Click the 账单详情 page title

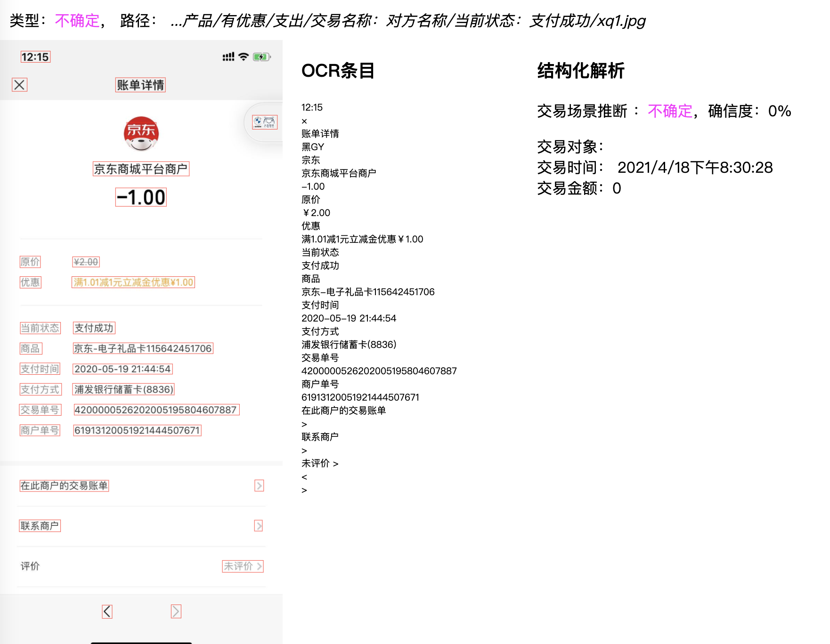[x=140, y=85]
